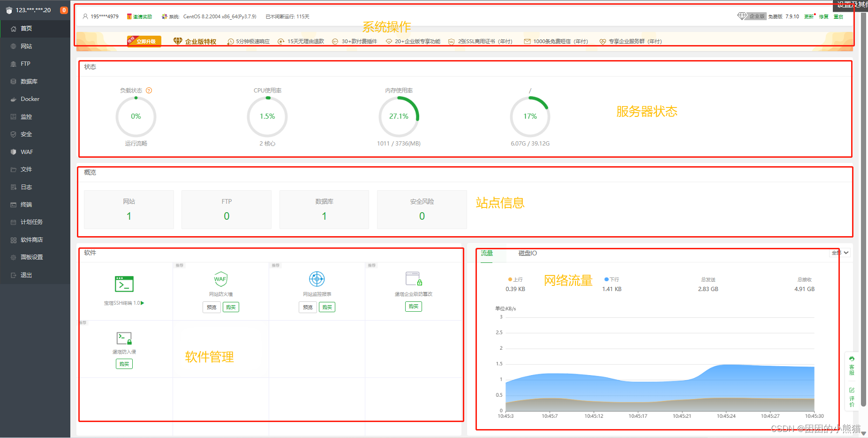Viewport: 868px width, 438px height.
Task: Open the 计划任务 scheduled tasks sidebar item
Action: [35, 222]
